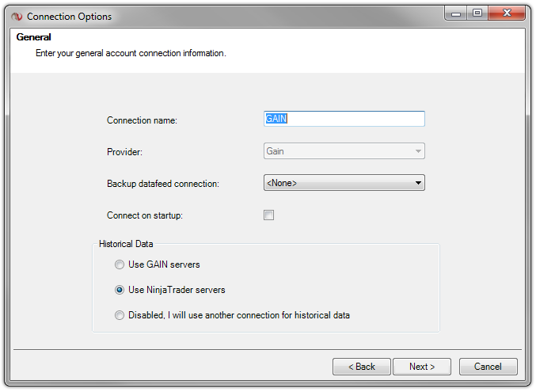Proceed with the Next button
This screenshot has width=536, height=392.
click(422, 367)
